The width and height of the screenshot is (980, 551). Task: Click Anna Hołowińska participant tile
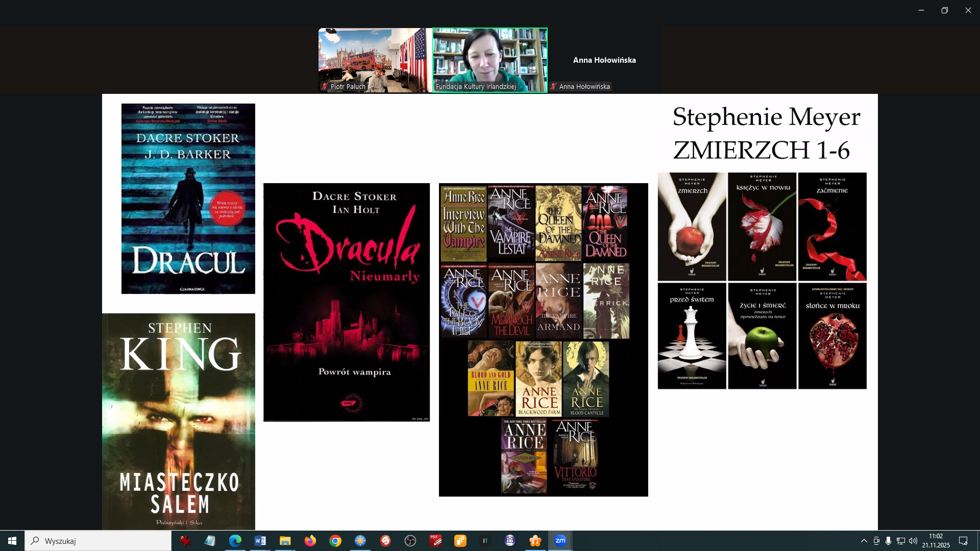604,60
